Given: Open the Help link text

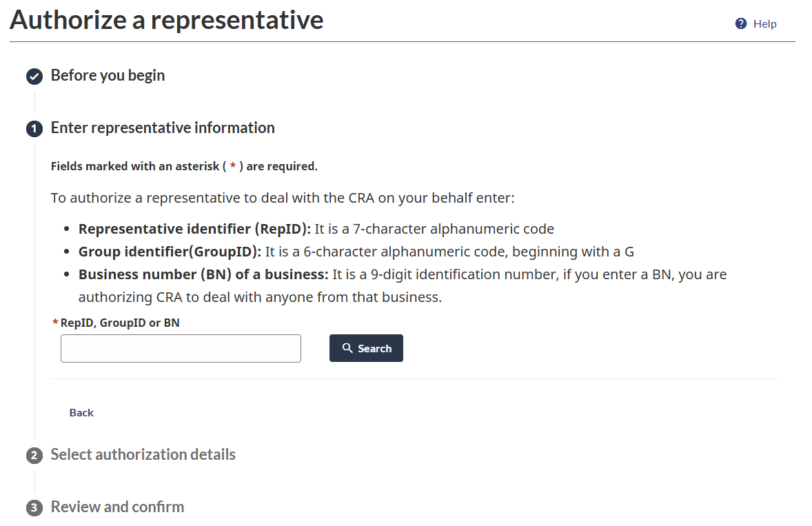Looking at the screenshot, I should (x=764, y=24).
